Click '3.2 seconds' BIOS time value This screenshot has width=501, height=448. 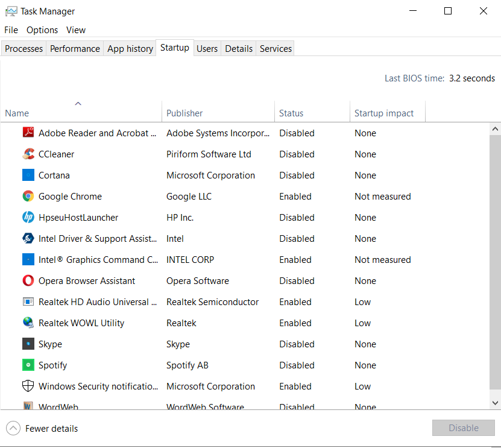coord(472,78)
